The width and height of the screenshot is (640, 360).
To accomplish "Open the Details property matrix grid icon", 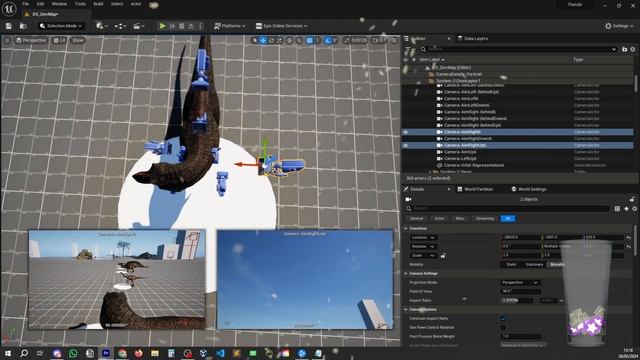I will click(x=617, y=209).
